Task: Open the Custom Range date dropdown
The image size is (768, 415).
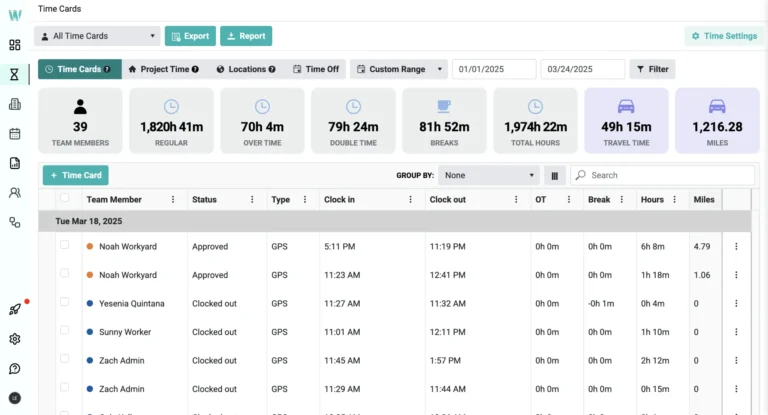Action: [x=399, y=69]
